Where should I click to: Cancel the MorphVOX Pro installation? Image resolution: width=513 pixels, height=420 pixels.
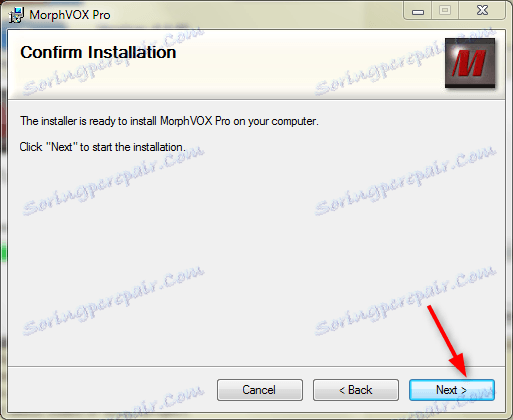click(x=260, y=390)
